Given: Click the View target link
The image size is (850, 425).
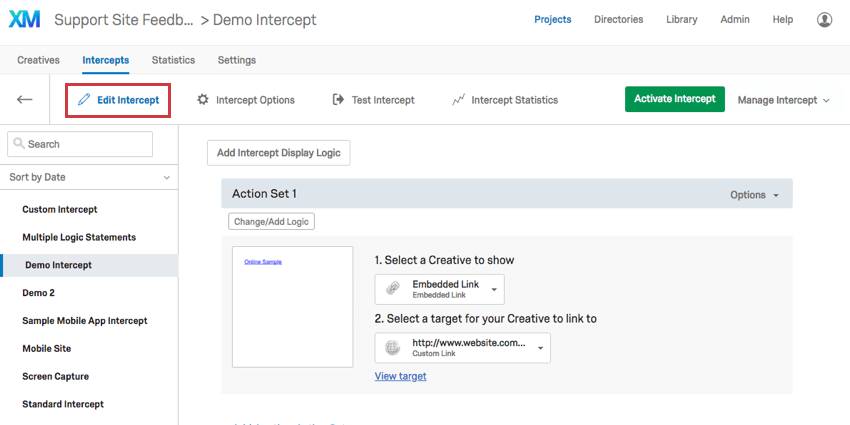Looking at the screenshot, I should pos(400,376).
